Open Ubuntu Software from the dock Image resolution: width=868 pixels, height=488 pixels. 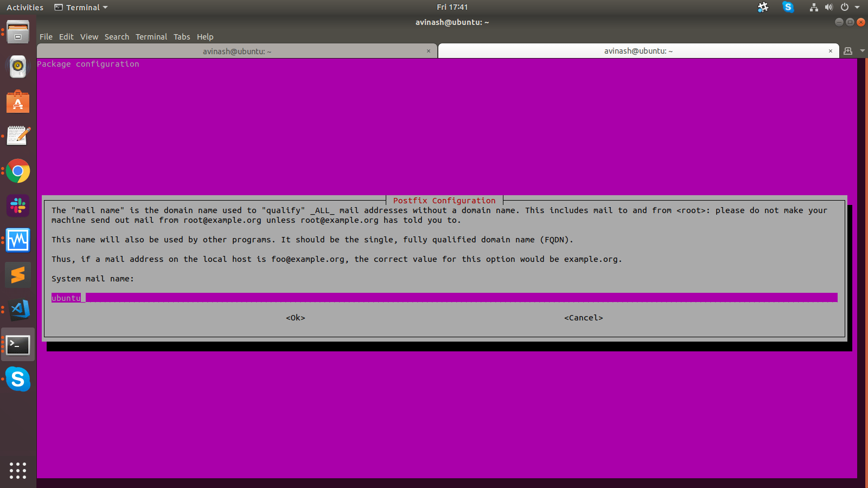[x=18, y=101]
